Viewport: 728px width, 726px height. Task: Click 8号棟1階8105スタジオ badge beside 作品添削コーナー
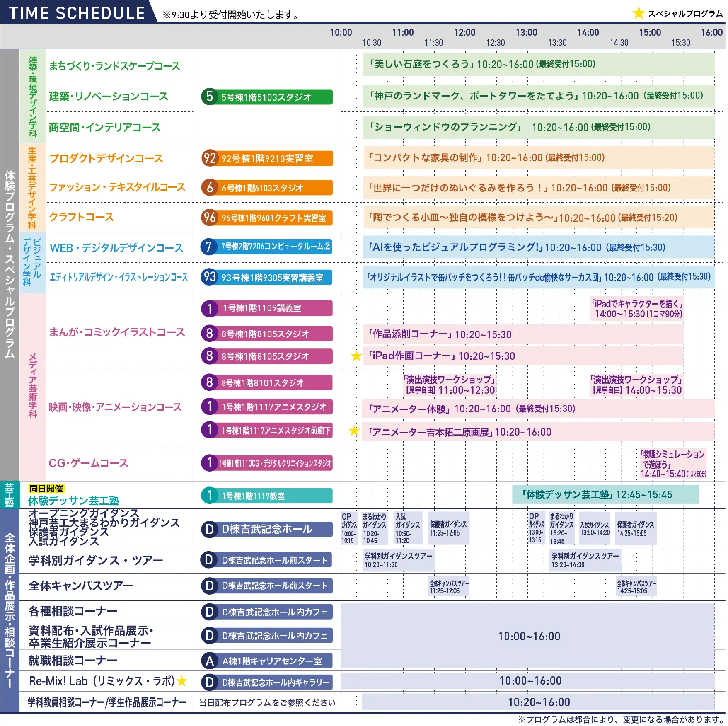coord(267,333)
